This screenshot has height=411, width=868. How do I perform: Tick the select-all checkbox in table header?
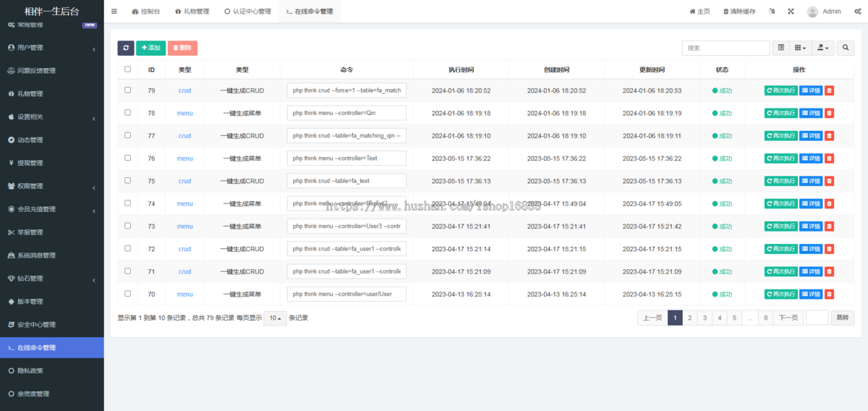[128, 69]
